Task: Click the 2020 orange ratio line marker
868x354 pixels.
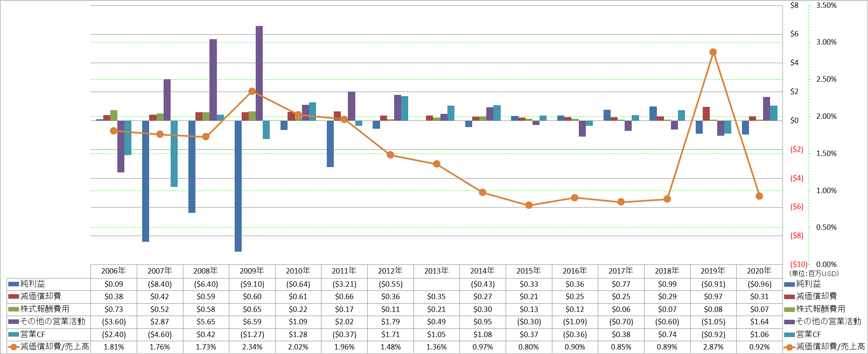Action: (x=759, y=196)
